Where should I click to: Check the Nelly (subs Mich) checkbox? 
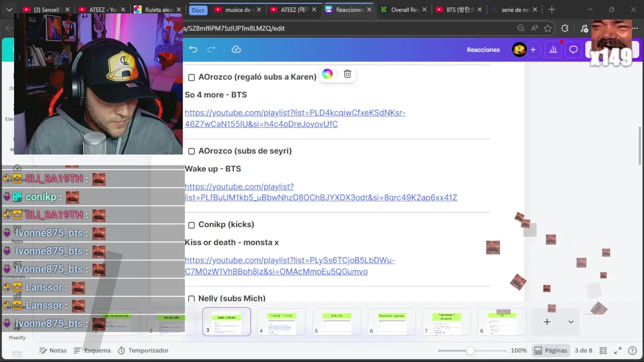coord(191,299)
